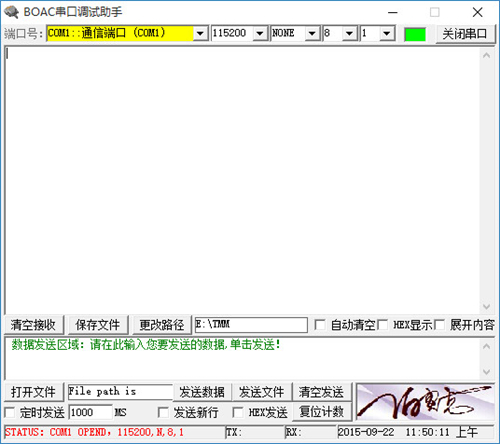The width and height of the screenshot is (500, 444).
Task: Click receive area scrollbar down arrow
Action: (487, 306)
